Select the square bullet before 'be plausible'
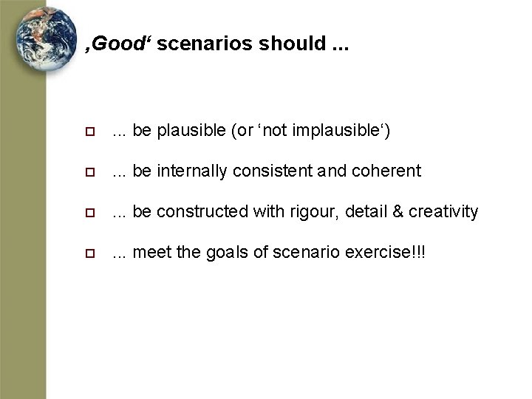Screen dimensions: 532x399 click(90, 132)
